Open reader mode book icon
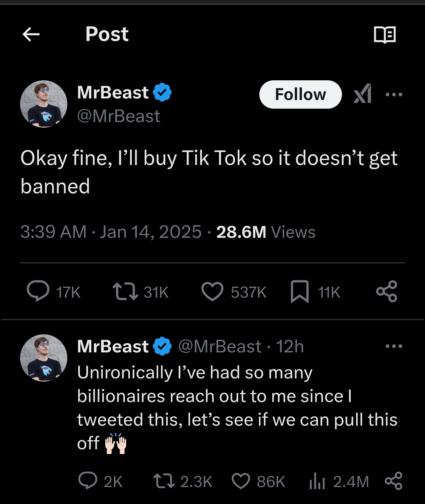This screenshot has width=425, height=504. pos(384,35)
